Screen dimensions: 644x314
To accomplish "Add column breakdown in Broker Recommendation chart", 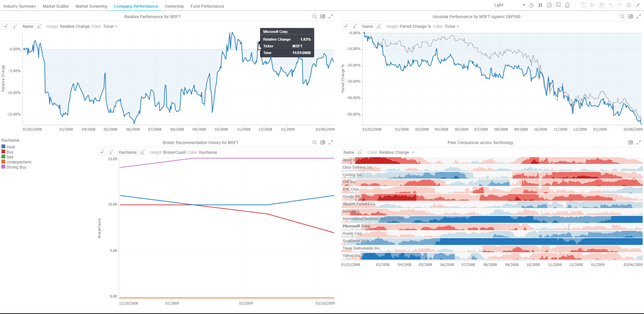I will pyautogui.click(x=101, y=152).
